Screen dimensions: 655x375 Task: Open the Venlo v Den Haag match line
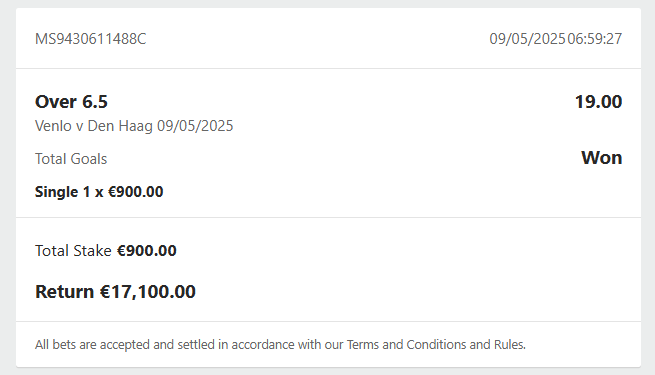[x=134, y=126]
